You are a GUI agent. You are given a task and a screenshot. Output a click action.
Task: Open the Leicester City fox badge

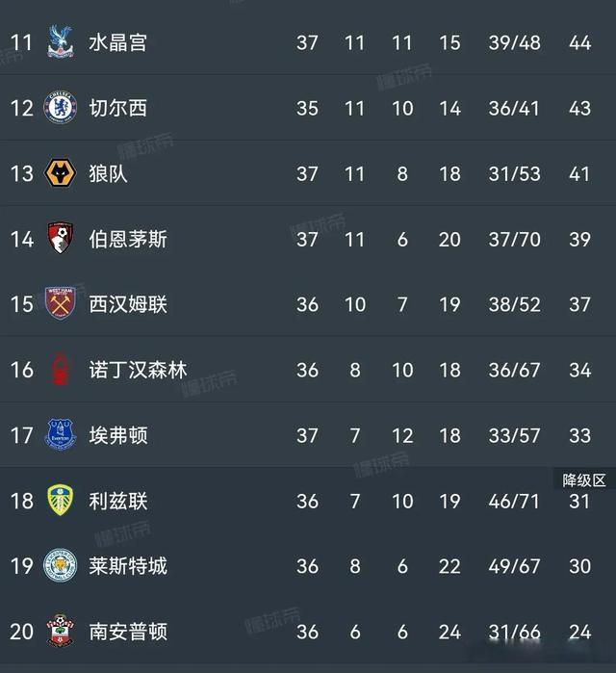[x=61, y=566]
